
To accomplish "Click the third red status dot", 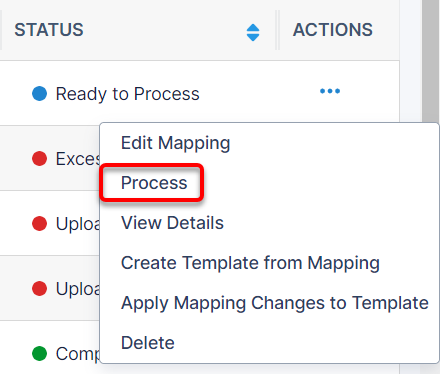I will [x=39, y=288].
